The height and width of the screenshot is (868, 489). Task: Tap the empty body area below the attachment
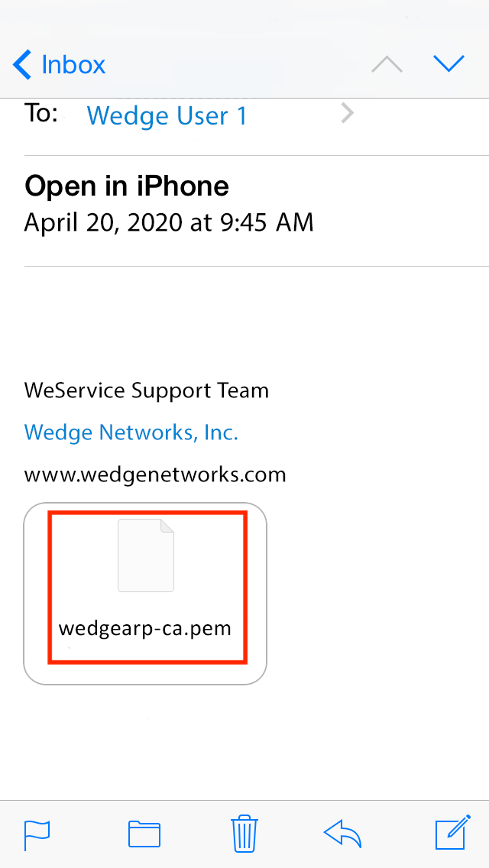click(244, 741)
